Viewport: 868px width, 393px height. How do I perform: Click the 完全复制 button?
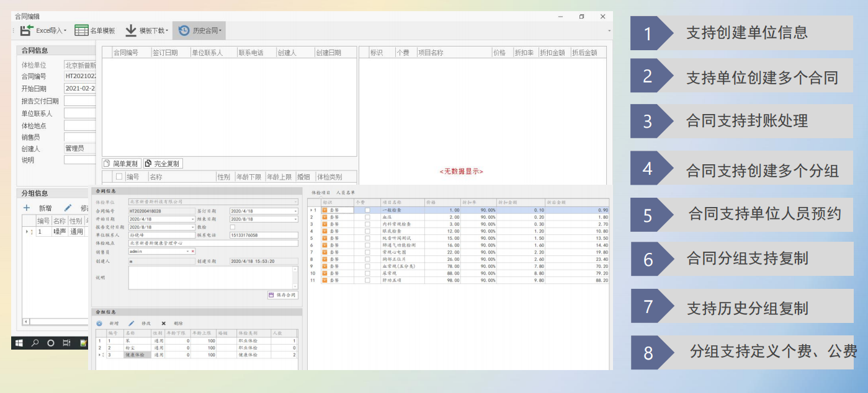point(163,164)
